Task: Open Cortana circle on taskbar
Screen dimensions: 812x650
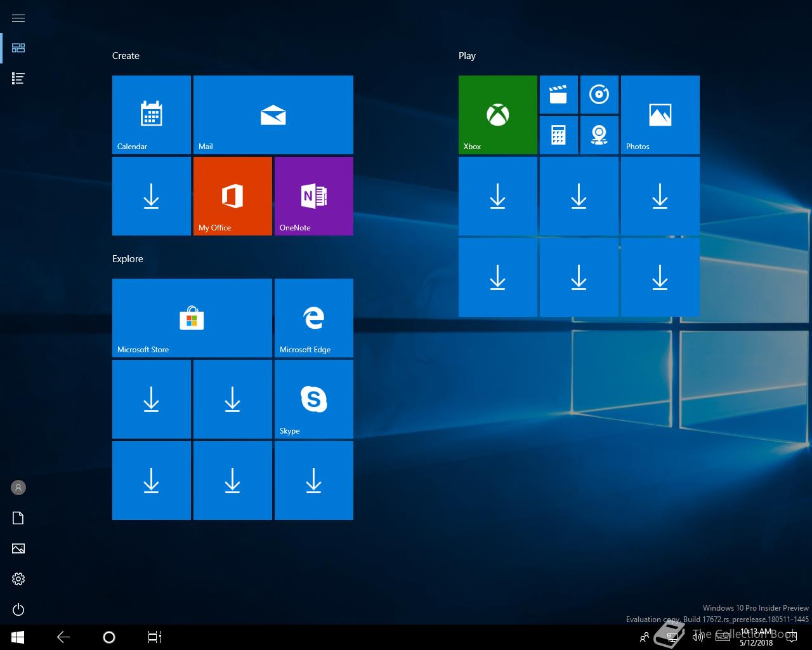Action: point(109,637)
